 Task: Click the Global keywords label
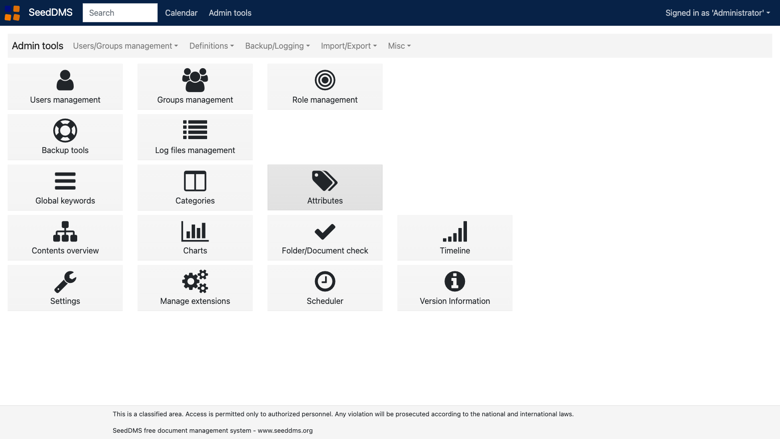[x=65, y=201]
